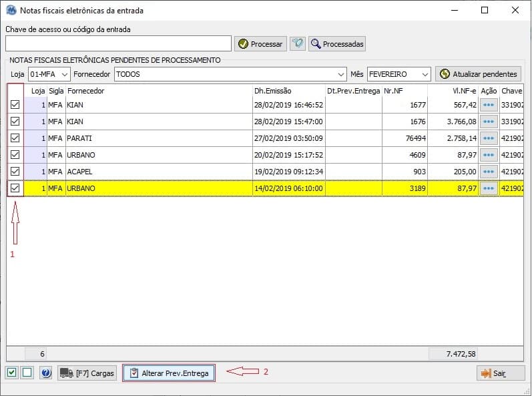Toggle checkbox for ACAPEL invoice row
Image resolution: width=532 pixels, height=396 pixels.
(x=15, y=172)
